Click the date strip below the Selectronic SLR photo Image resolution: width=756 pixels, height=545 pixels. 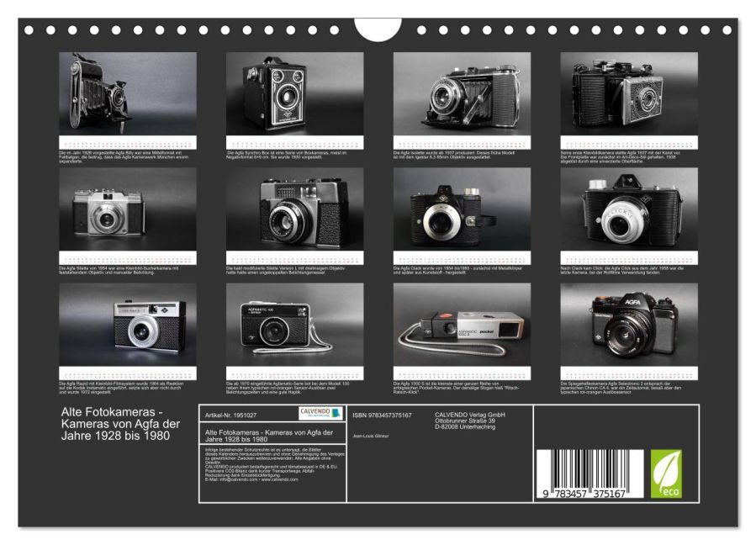pos(629,373)
